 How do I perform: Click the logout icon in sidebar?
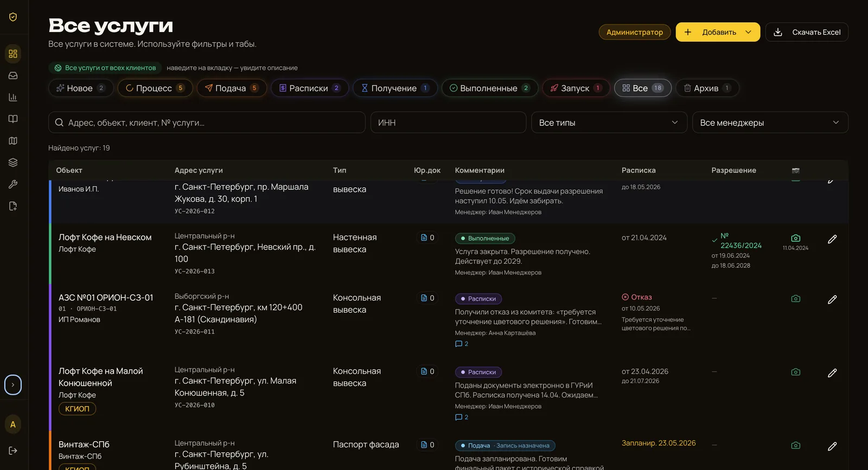(x=13, y=450)
